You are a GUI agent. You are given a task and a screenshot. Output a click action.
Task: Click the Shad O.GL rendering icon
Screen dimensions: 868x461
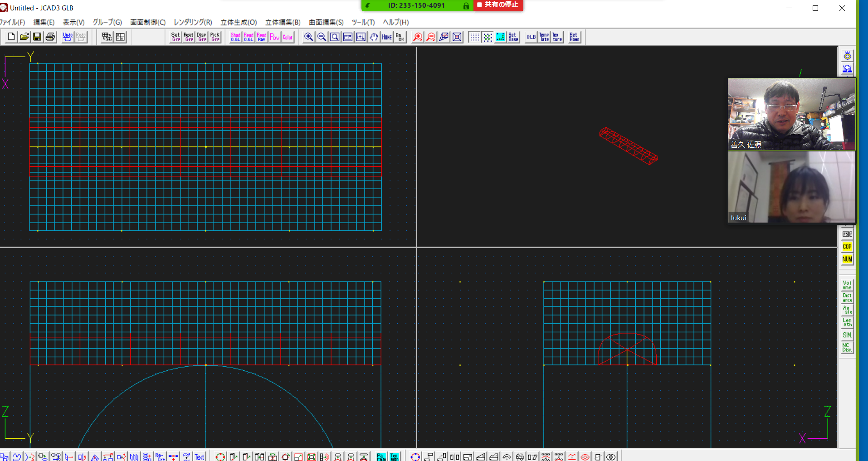(235, 37)
